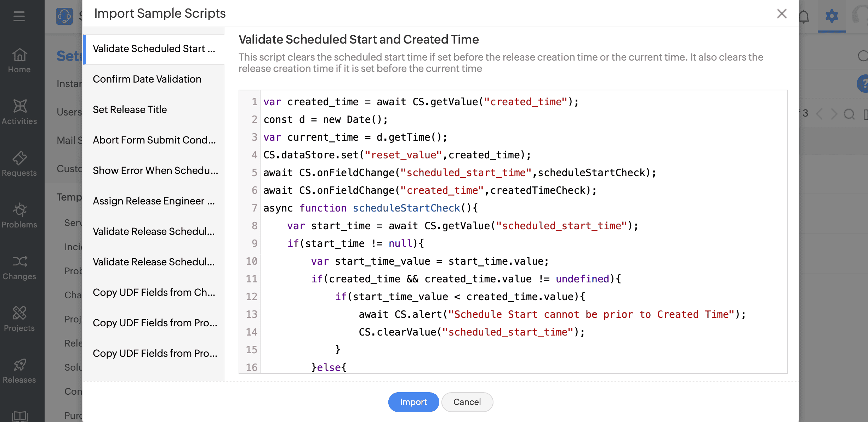Open the notifications bell
The width and height of the screenshot is (868, 422).
[804, 16]
